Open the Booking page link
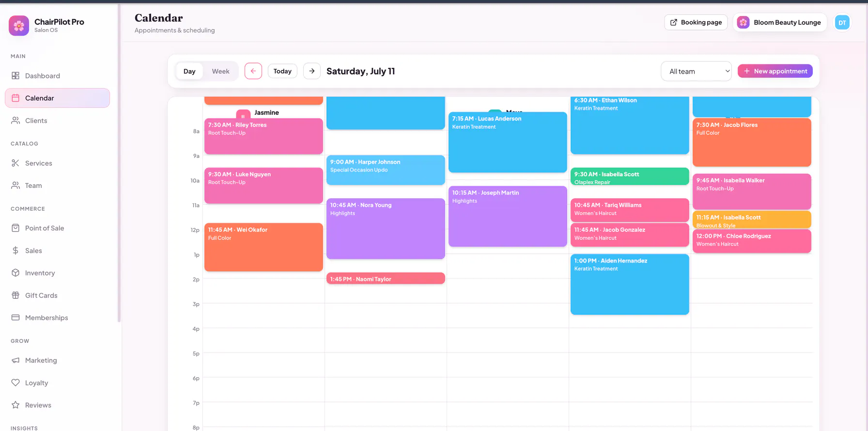The height and width of the screenshot is (431, 868). pos(696,22)
